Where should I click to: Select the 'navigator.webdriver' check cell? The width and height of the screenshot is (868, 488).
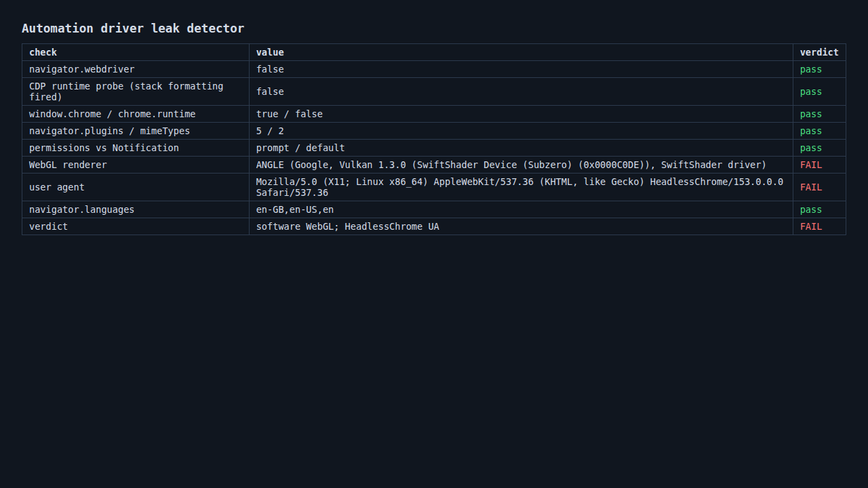136,69
